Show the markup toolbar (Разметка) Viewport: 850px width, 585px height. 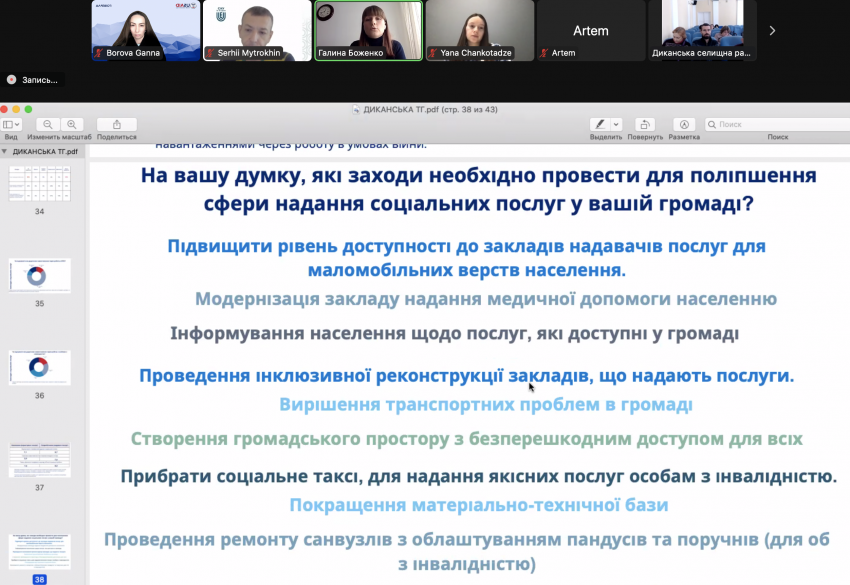pyautogui.click(x=684, y=125)
